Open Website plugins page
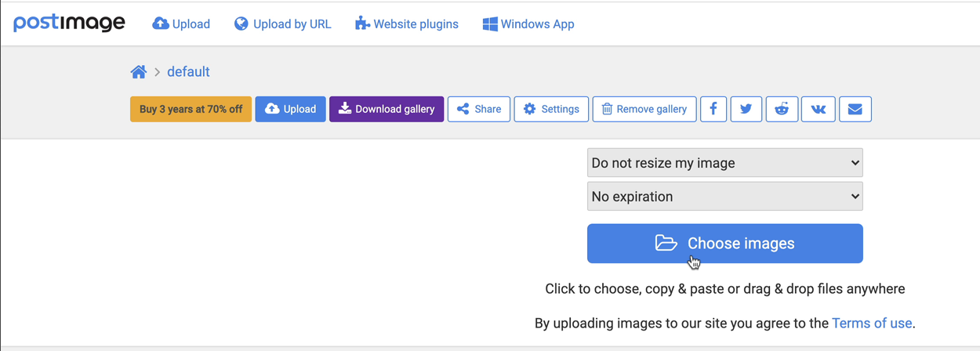 [407, 24]
